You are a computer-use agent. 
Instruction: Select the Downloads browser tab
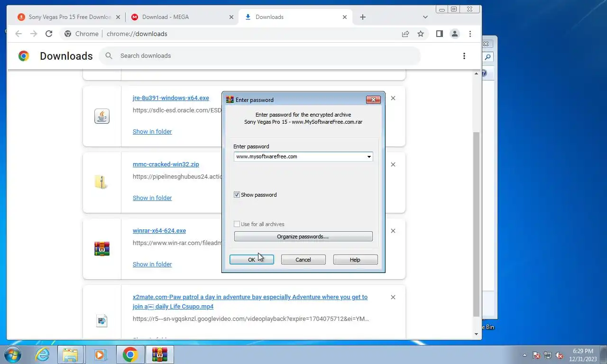(x=295, y=17)
